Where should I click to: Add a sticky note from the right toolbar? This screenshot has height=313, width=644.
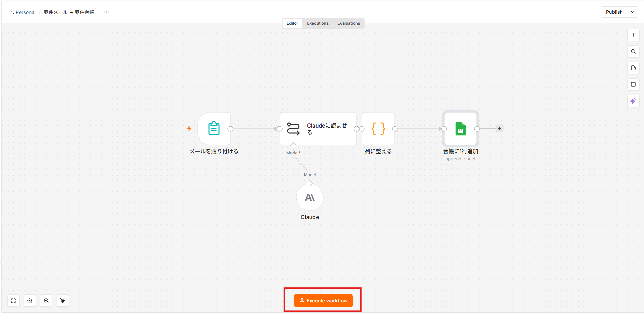(633, 68)
